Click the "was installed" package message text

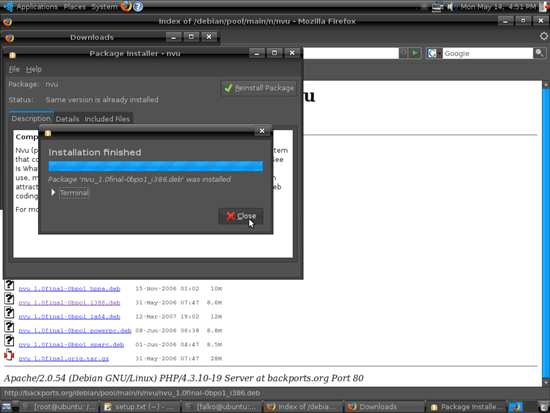(x=139, y=179)
